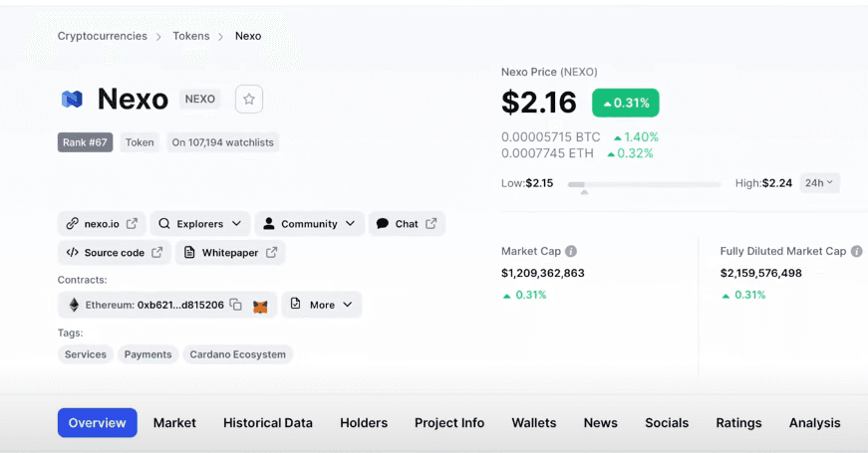Open the Community dropdown
This screenshot has width=868, height=453.
pos(310,223)
